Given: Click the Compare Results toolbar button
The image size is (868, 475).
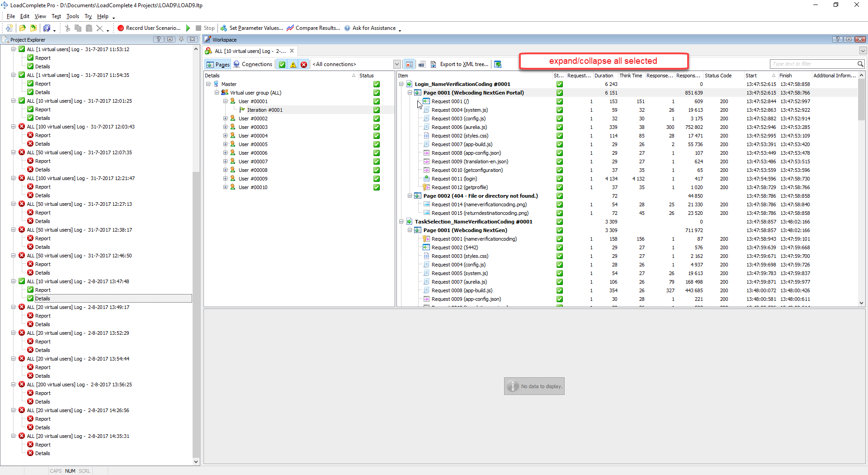Looking at the screenshot, I should tap(313, 28).
